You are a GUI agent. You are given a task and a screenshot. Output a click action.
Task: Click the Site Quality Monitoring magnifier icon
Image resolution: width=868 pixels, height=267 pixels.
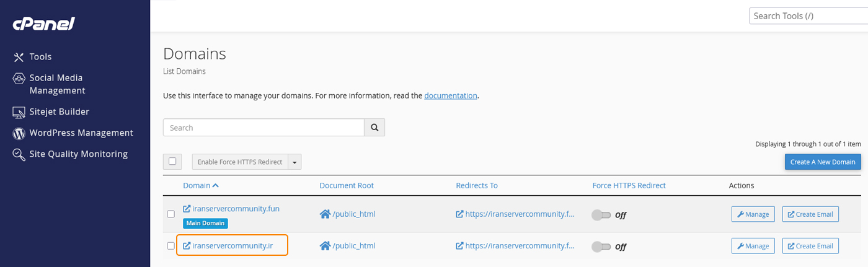(19, 154)
